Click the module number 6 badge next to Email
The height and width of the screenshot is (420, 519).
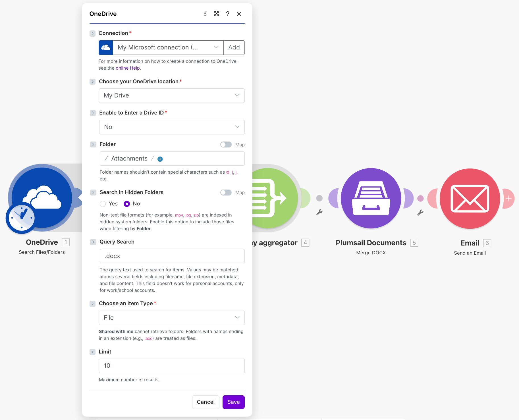point(487,243)
